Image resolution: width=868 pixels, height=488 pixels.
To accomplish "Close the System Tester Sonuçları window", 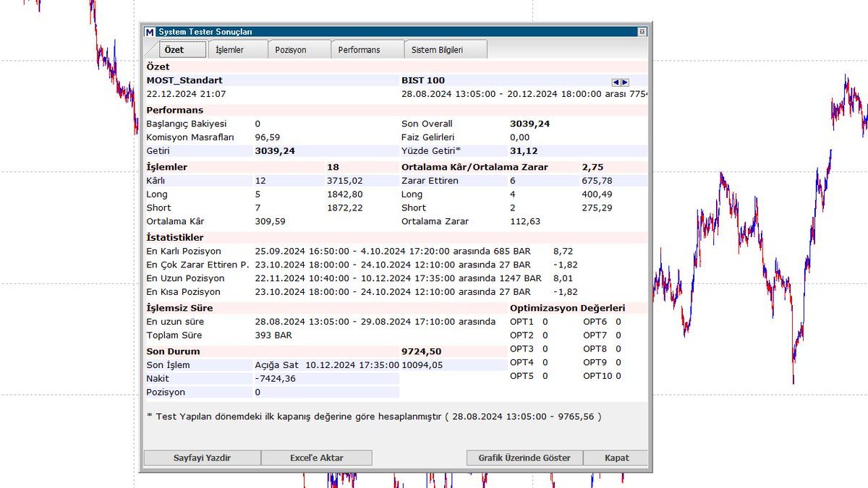I will (x=642, y=32).
